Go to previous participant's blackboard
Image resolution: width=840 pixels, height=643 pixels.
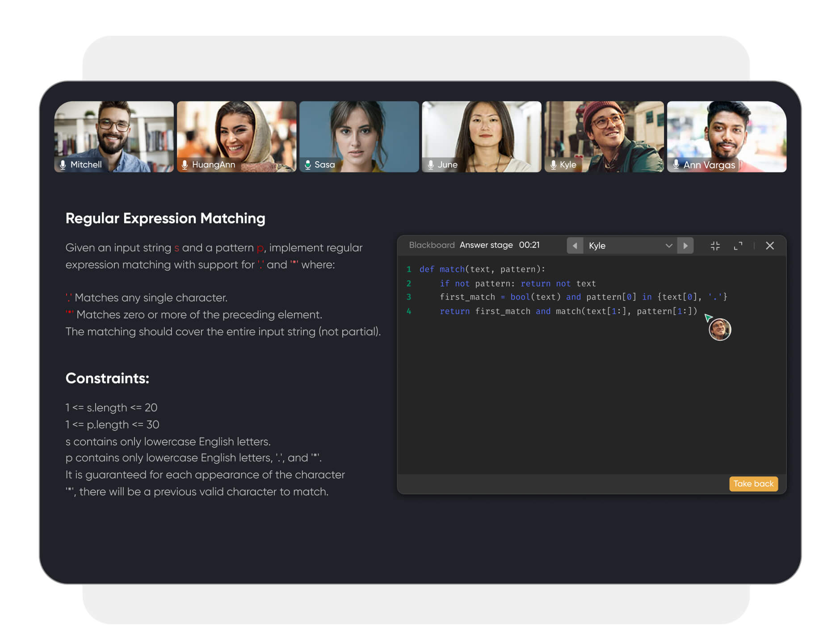[575, 246]
